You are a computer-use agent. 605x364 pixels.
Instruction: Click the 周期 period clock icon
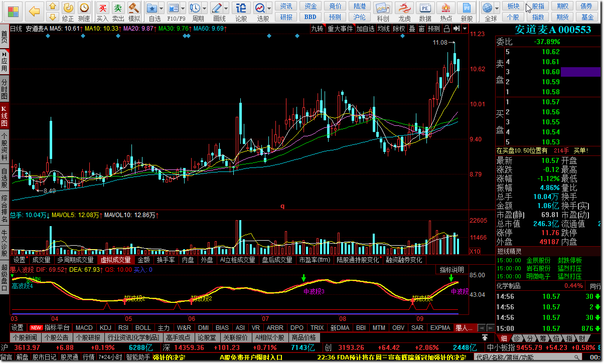click(195, 8)
